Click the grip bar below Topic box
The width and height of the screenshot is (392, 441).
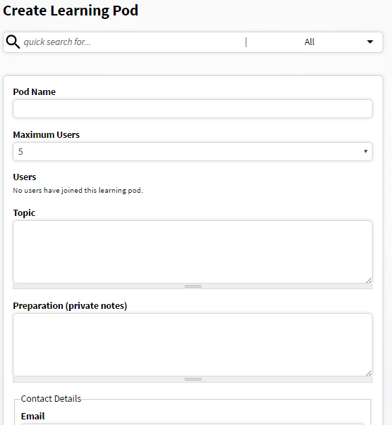click(193, 286)
